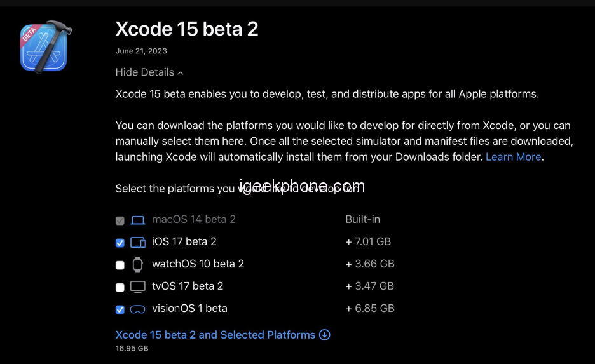Click the watchOS 10 beta 2 label
The height and width of the screenshot is (364, 595).
click(198, 264)
